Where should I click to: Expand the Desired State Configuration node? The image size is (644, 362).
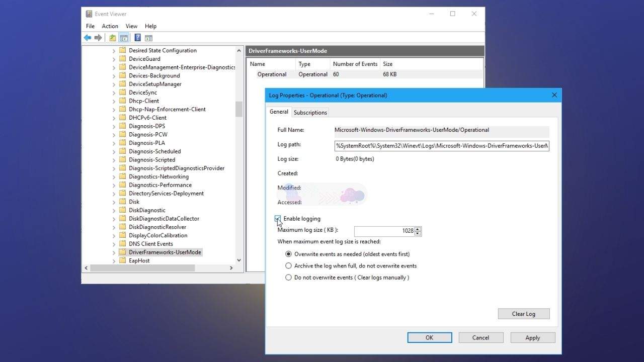(x=114, y=50)
